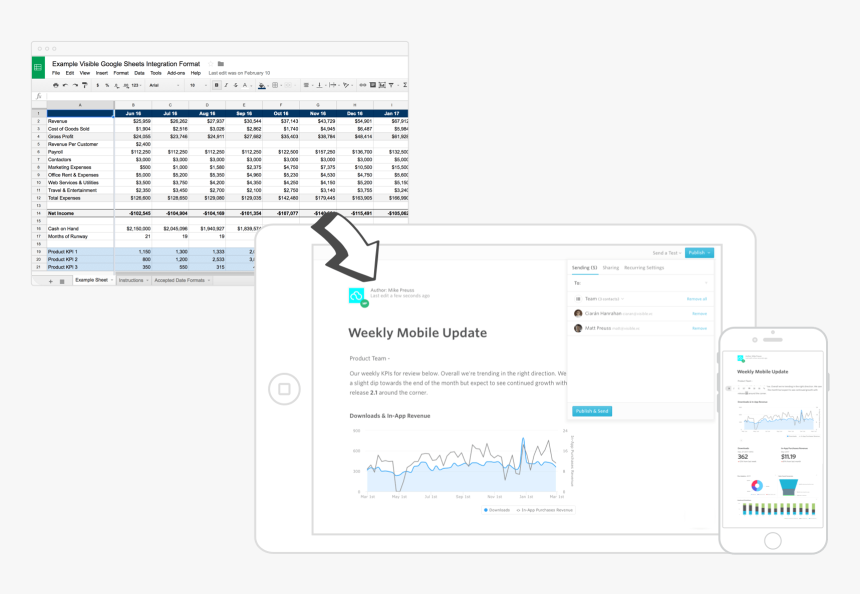Viewport: 860px width, 594px height.
Task: Click the Weekly Mobile Update title
Action: 417,333
